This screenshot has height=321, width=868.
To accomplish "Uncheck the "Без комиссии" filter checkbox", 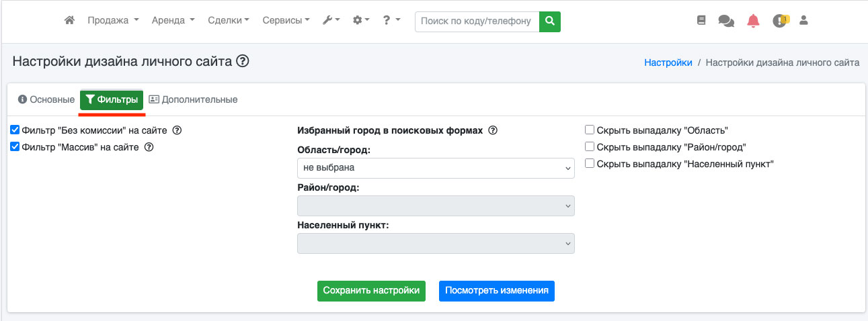I will [15, 130].
